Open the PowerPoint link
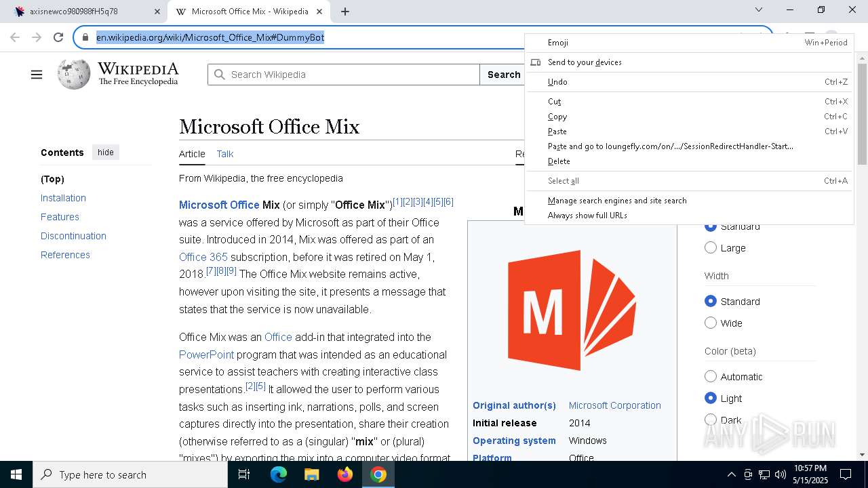Image resolution: width=868 pixels, height=488 pixels. click(x=206, y=354)
